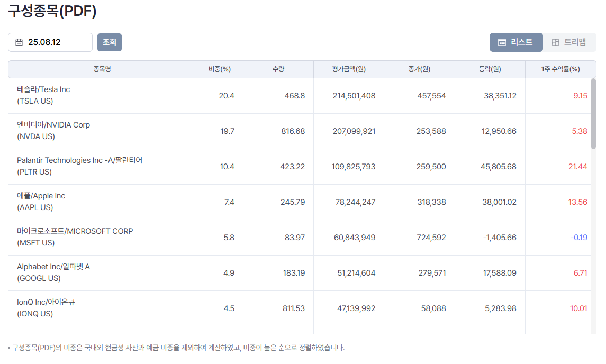Click Microsoft quantity 83.97

pyautogui.click(x=295, y=238)
